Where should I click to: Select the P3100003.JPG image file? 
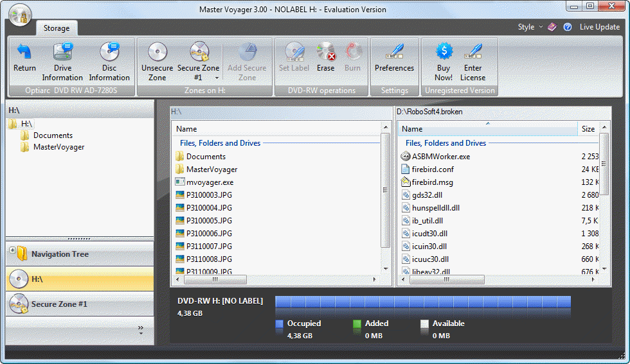pyautogui.click(x=204, y=195)
